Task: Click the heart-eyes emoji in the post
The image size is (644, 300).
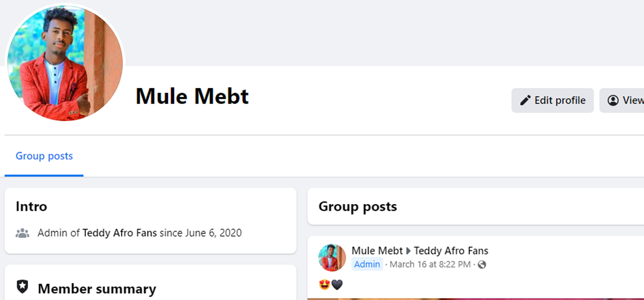Action: [324, 285]
